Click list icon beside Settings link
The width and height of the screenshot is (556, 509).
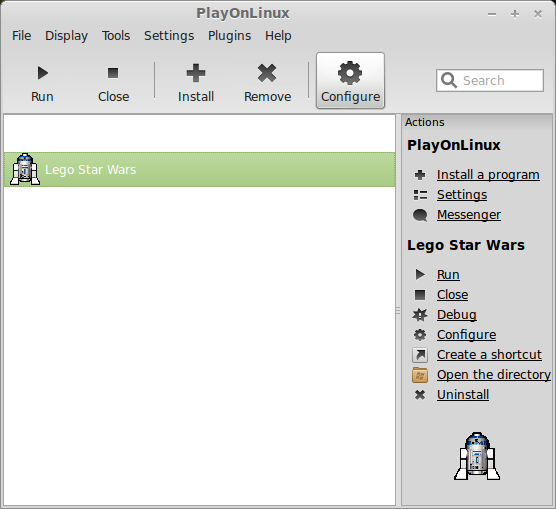(x=420, y=195)
